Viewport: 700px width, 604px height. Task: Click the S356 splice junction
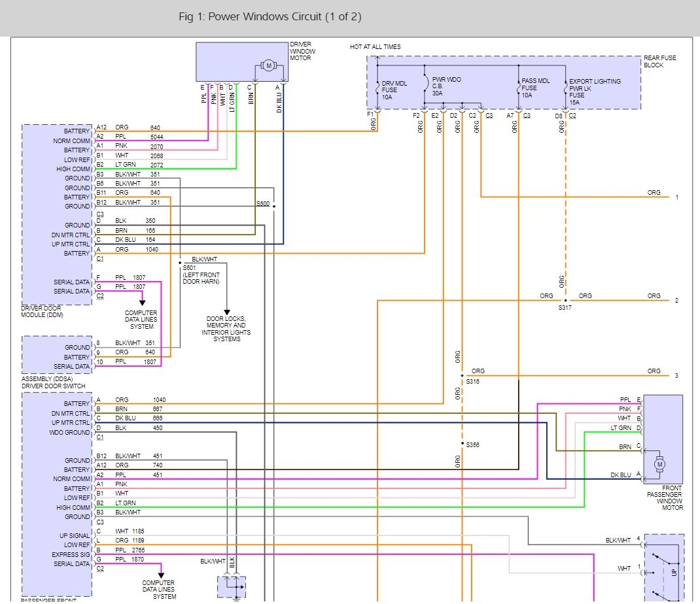click(462, 444)
